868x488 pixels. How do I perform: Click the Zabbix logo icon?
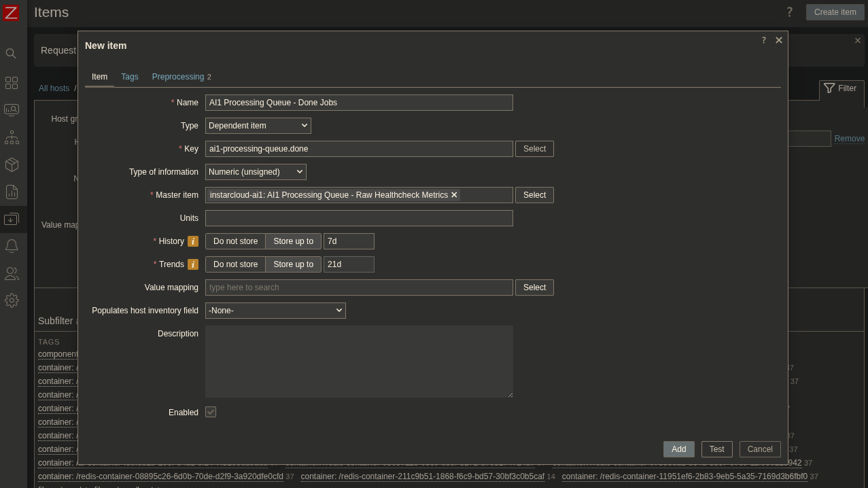11,12
